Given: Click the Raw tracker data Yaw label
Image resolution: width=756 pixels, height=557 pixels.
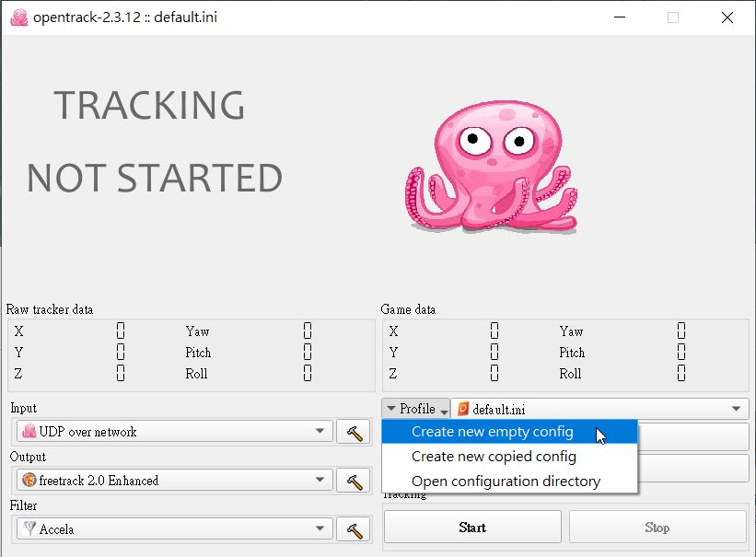Looking at the screenshot, I should coord(198,331).
